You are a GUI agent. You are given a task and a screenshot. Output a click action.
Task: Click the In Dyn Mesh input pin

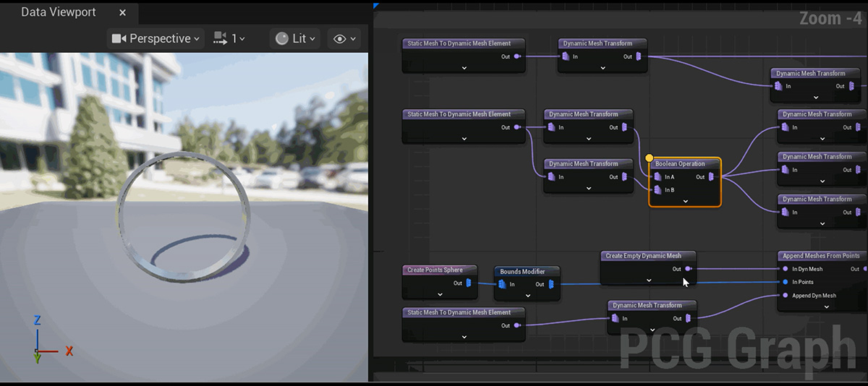click(x=786, y=269)
